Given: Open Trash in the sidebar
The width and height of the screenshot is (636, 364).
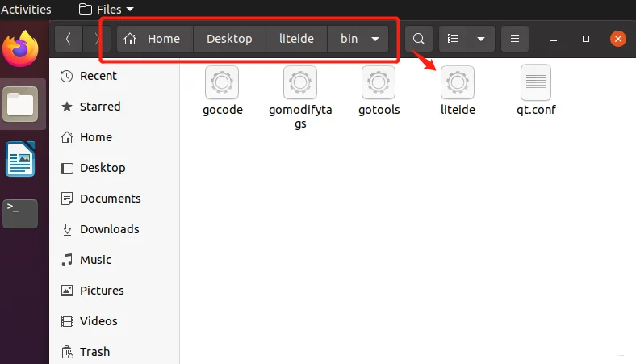Looking at the screenshot, I should pos(115,351).
